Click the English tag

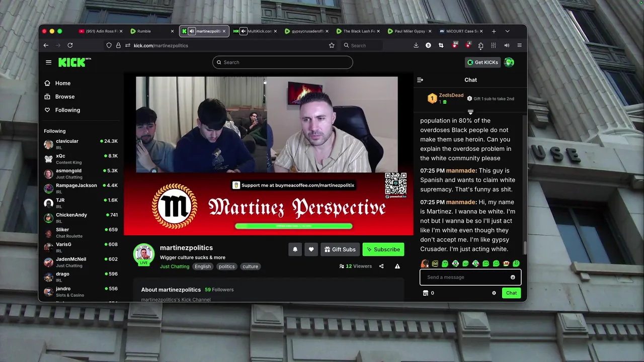tap(203, 266)
